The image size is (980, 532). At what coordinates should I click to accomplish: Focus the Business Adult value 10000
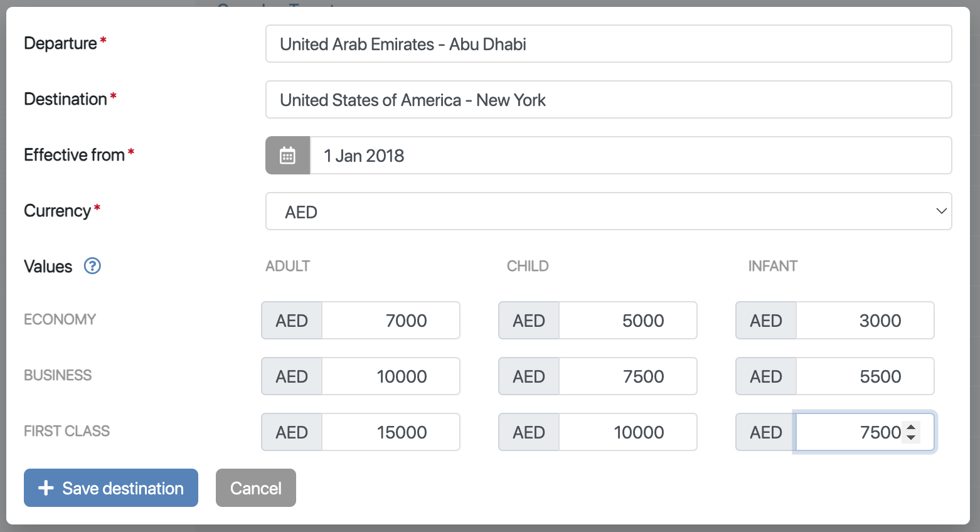[x=390, y=376]
